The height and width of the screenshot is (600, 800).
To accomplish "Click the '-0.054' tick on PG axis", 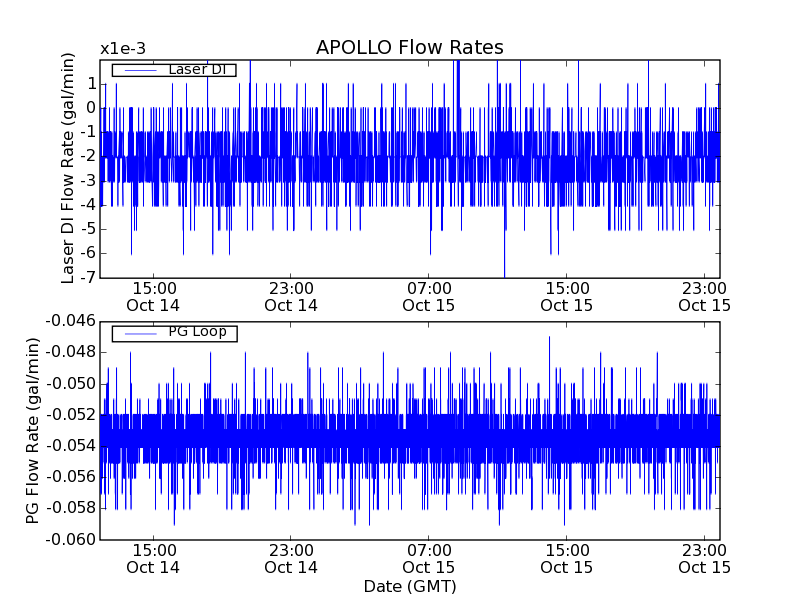I will click(71, 446).
